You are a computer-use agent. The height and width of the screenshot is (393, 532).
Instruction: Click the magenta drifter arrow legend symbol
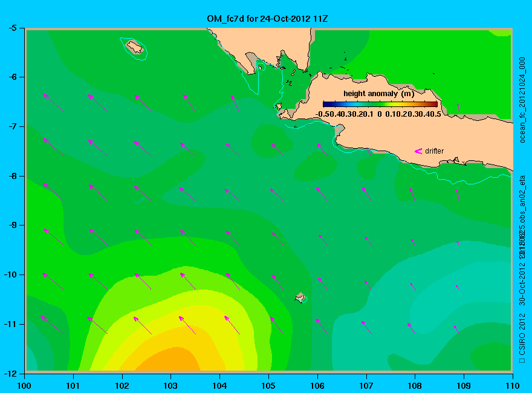click(x=418, y=151)
